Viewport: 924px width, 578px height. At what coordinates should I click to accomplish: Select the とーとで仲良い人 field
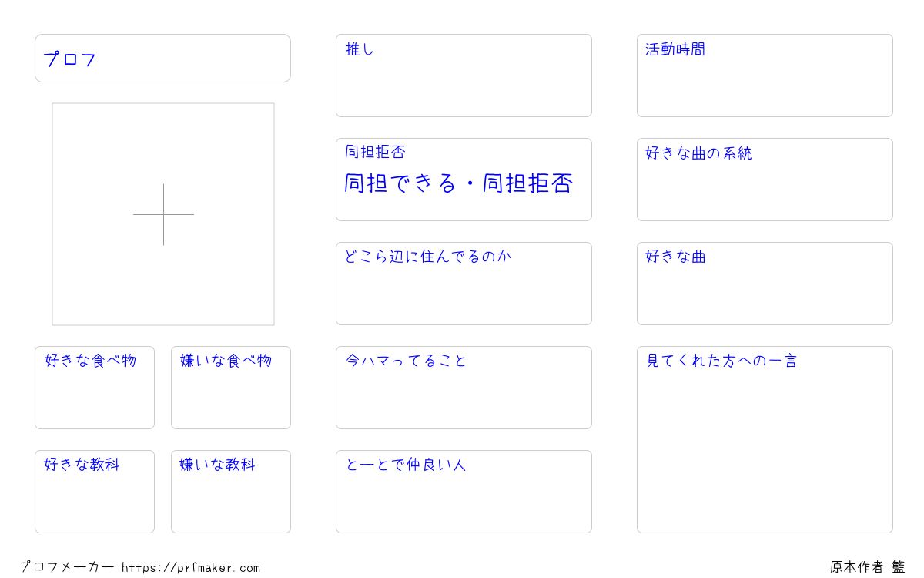464,492
